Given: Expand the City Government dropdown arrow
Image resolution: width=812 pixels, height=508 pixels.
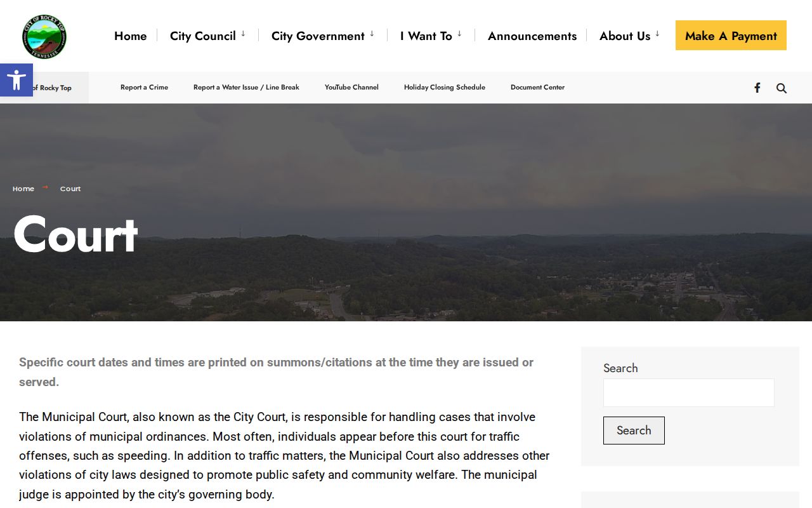Looking at the screenshot, I should point(372,34).
